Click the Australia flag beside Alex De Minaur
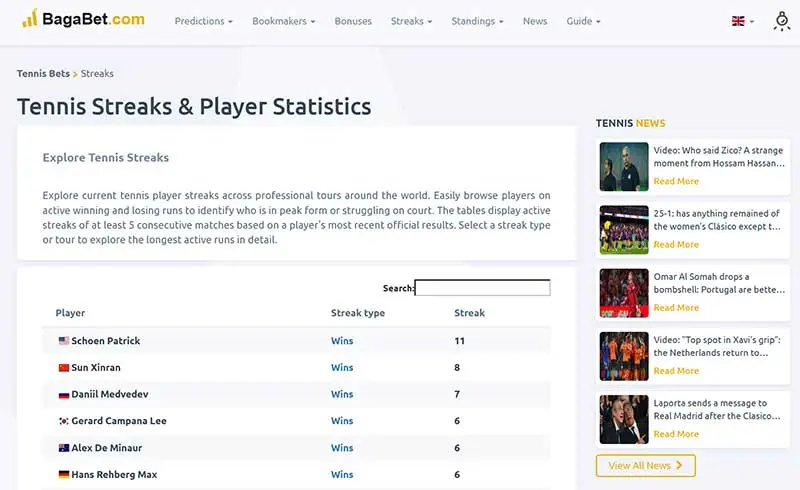This screenshot has width=800, height=490. (x=64, y=448)
